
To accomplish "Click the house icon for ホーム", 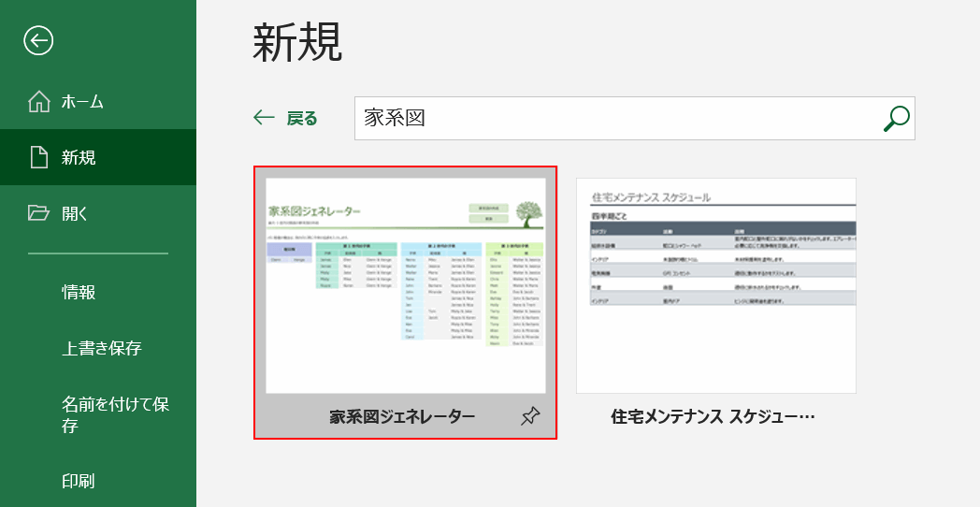I will (38, 102).
